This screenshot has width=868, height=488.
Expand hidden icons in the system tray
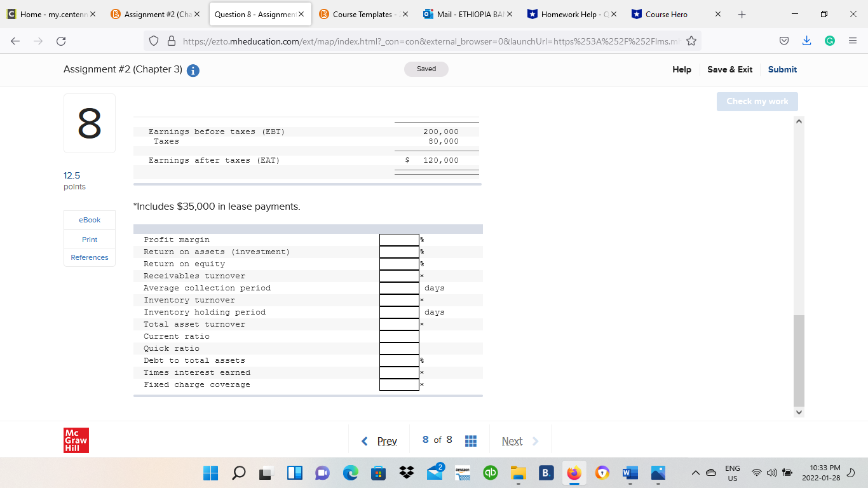pos(696,473)
